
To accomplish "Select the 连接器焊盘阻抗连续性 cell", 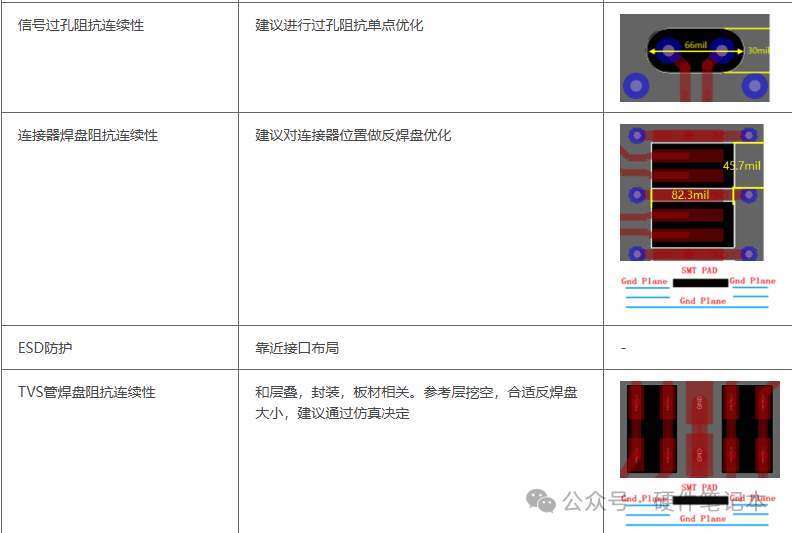I will pyautogui.click(x=88, y=135).
